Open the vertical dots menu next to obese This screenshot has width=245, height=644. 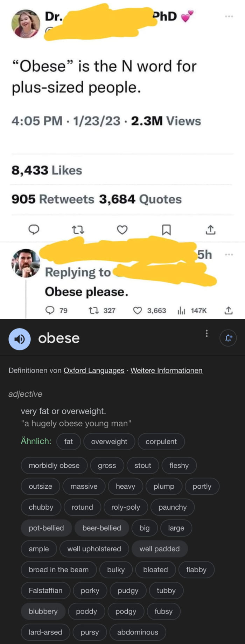click(206, 334)
